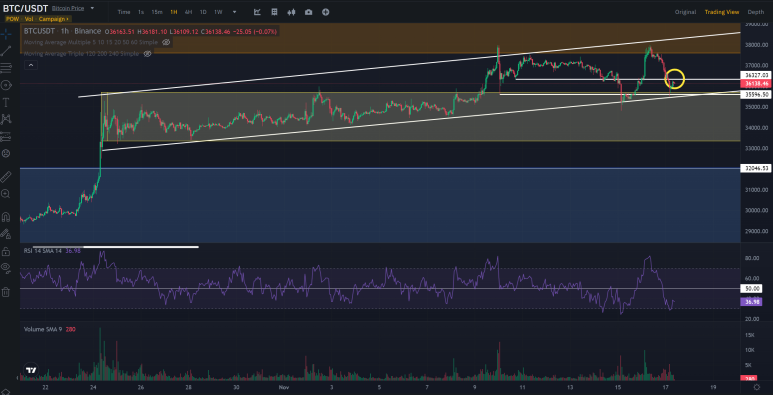Image resolution: width=773 pixels, height=395 pixels.
Task: Lock all drawing tools
Action: [x=6, y=251]
